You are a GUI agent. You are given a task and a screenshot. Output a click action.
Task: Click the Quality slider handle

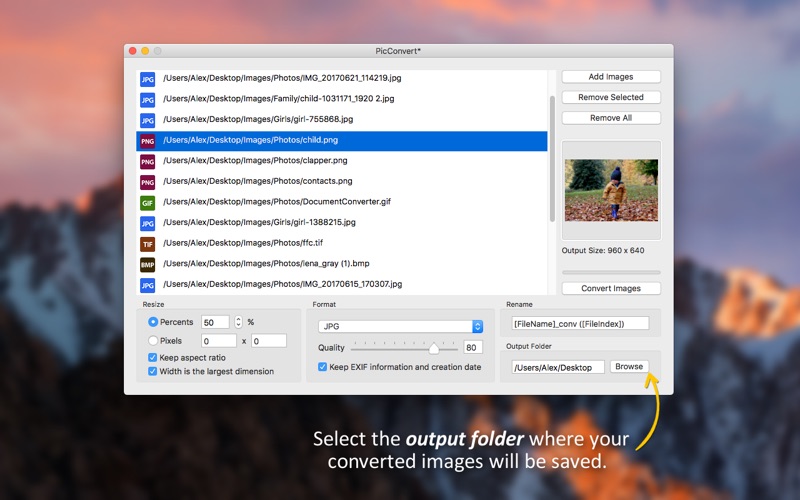[434, 348]
